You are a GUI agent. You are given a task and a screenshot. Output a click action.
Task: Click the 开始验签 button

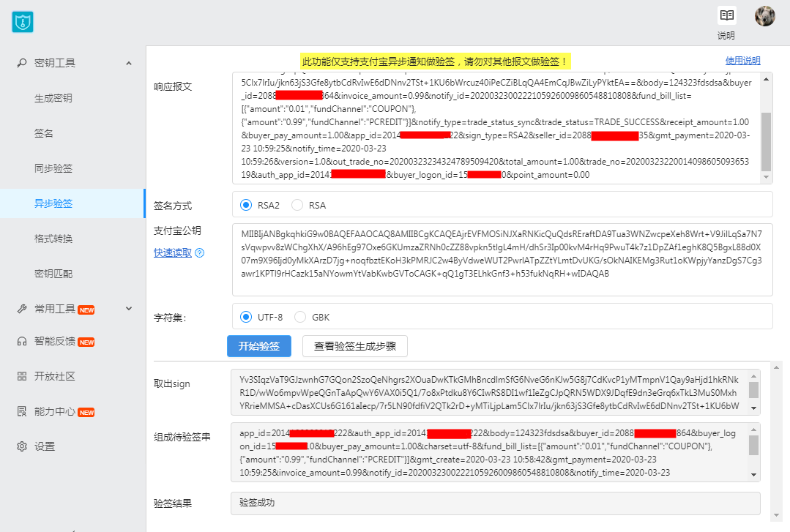(x=259, y=346)
